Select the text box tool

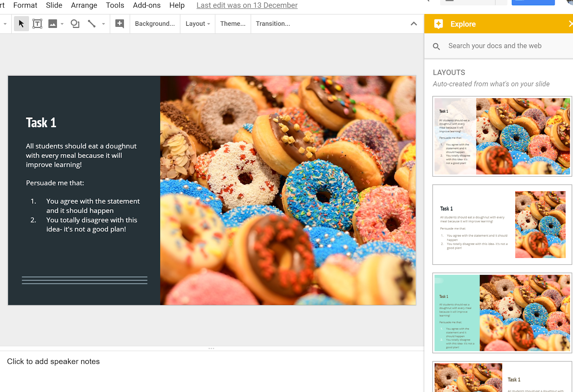[x=37, y=24]
